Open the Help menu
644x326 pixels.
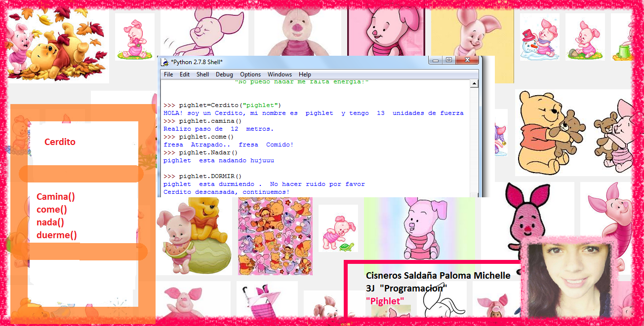[305, 74]
